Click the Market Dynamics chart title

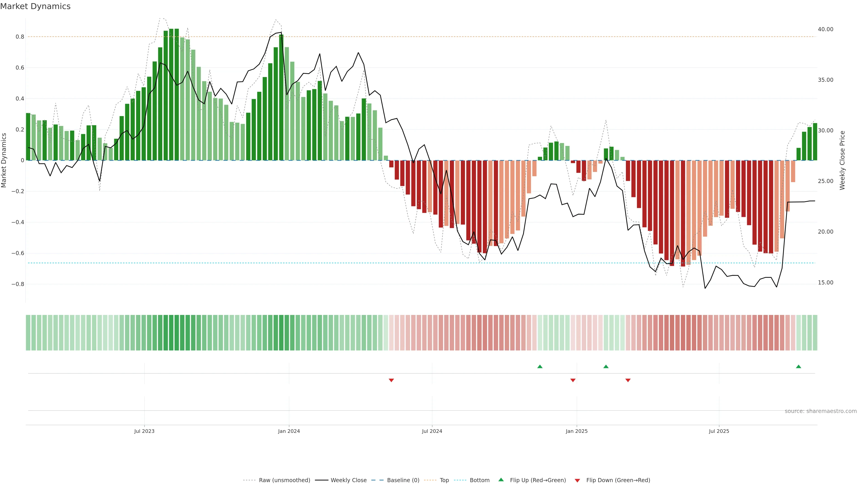coord(35,6)
